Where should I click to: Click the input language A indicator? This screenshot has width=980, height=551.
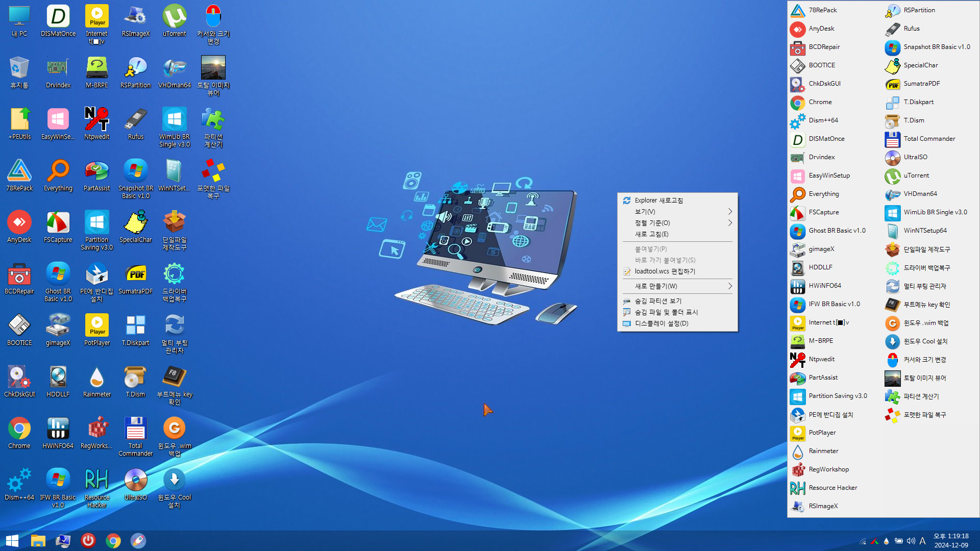pyautogui.click(x=922, y=541)
